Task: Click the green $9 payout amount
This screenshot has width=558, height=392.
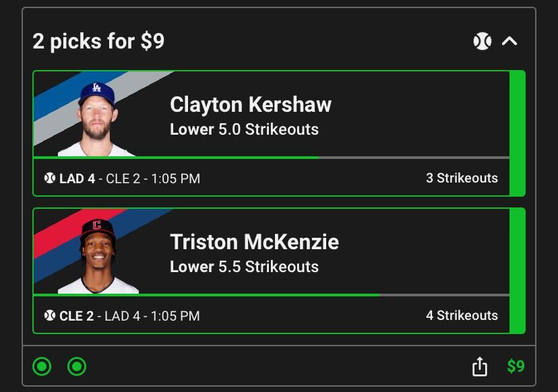Action: point(516,367)
